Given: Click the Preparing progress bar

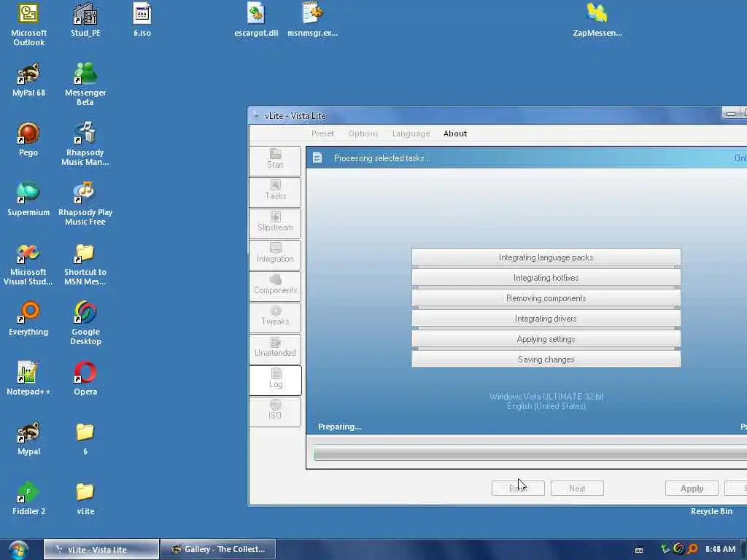Looking at the screenshot, I should click(x=530, y=454).
